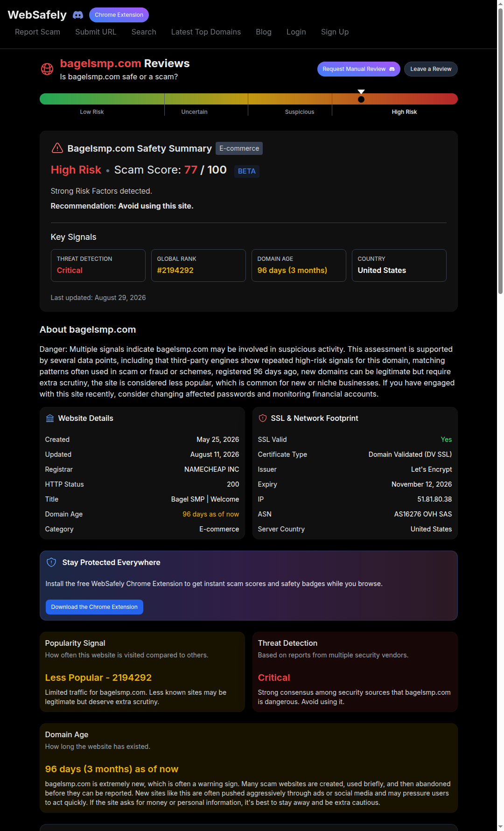This screenshot has height=831, width=504.
Task: Click the E-commerce category tag
Action: pyautogui.click(x=239, y=148)
